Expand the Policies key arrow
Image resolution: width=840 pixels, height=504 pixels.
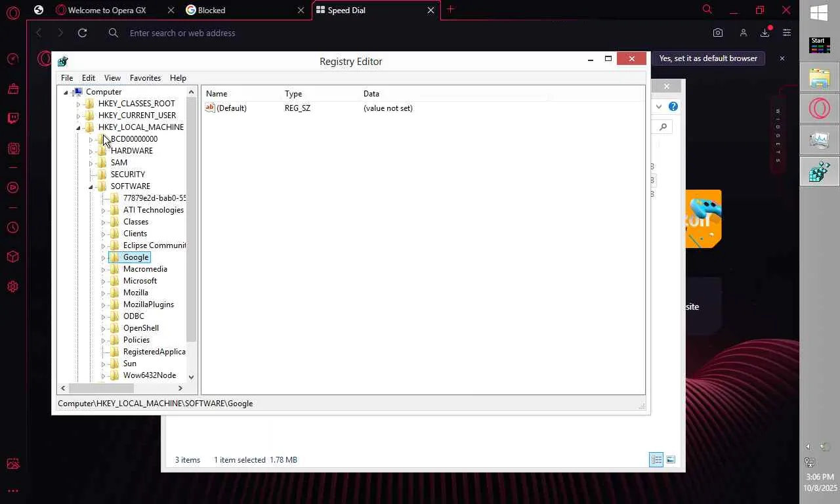point(103,341)
